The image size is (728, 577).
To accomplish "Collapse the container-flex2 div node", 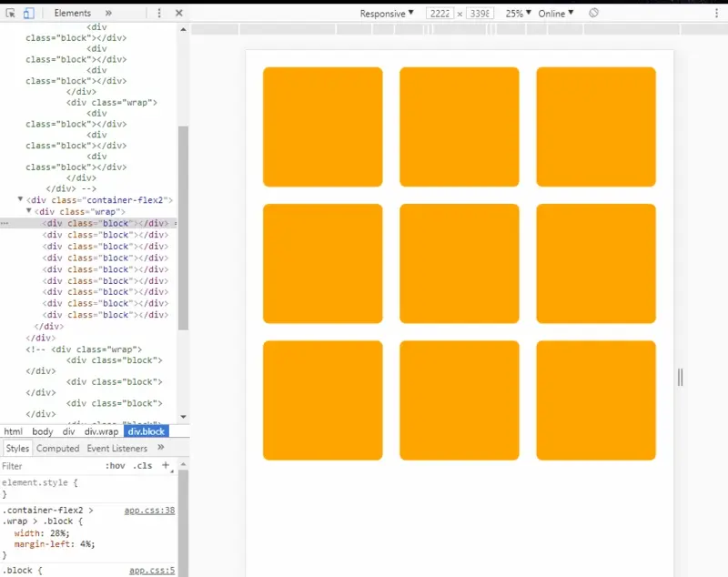I will [x=20, y=199].
